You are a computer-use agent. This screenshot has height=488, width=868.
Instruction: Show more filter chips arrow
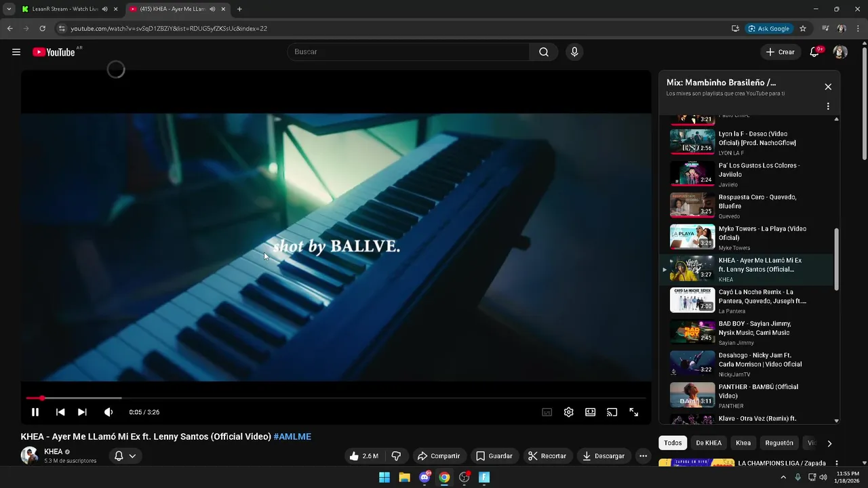829,443
